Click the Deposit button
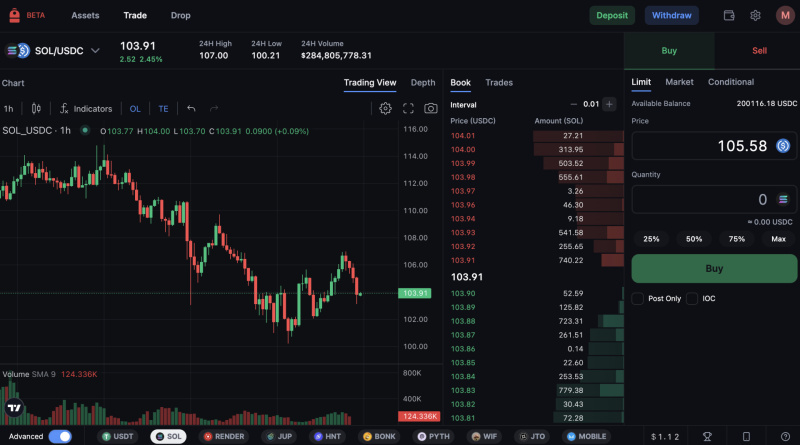This screenshot has height=445, width=800. [612, 16]
